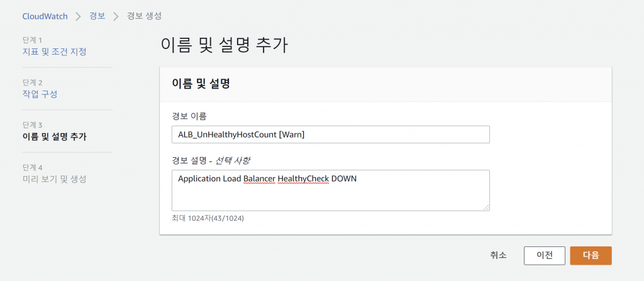Click the chevron before 경보 생성

coord(116,16)
